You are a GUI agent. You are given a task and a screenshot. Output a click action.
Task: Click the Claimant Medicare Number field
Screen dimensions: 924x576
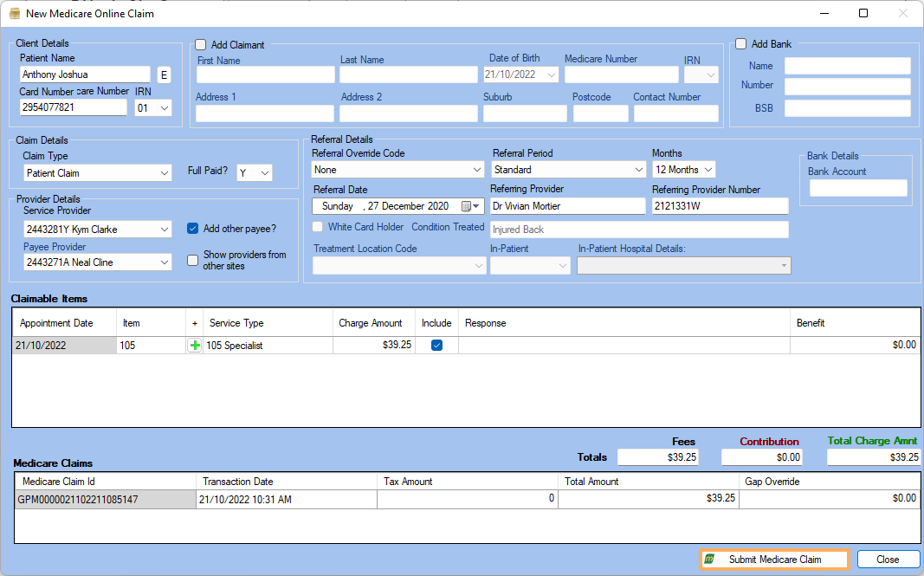pyautogui.click(x=622, y=74)
